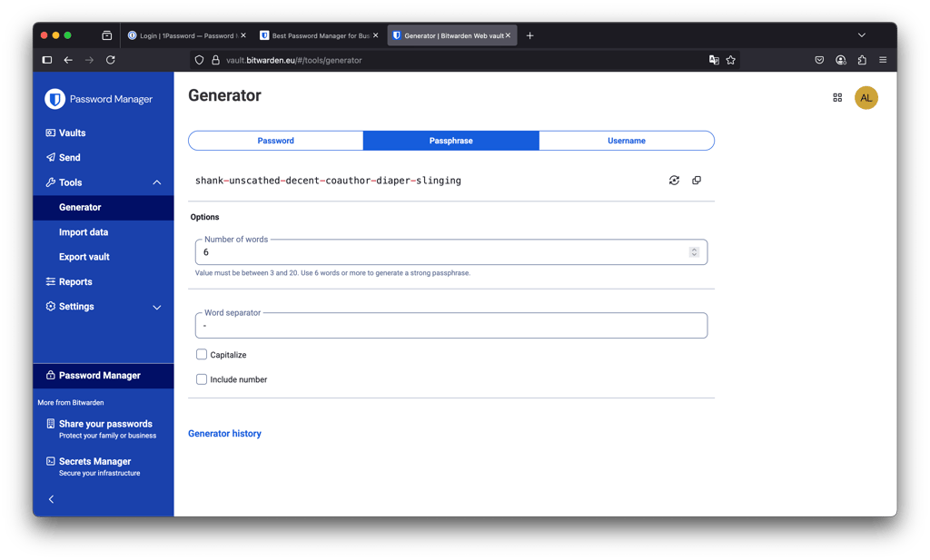Click the generated passphrase text
Viewport: 930px width, 560px height.
tap(328, 181)
